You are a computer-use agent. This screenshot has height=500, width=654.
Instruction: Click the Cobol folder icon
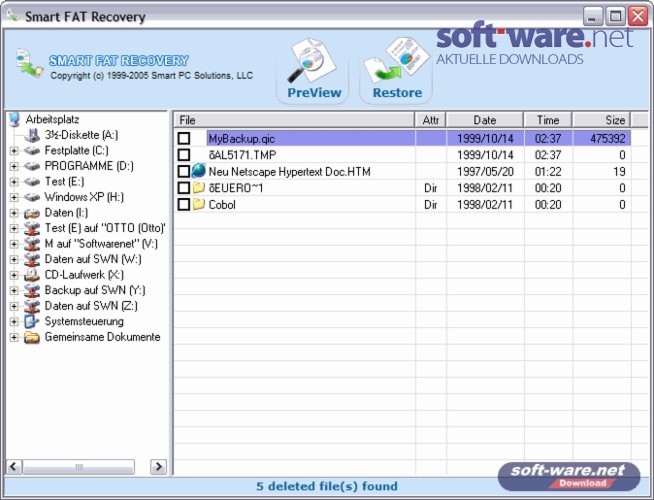tap(199, 204)
